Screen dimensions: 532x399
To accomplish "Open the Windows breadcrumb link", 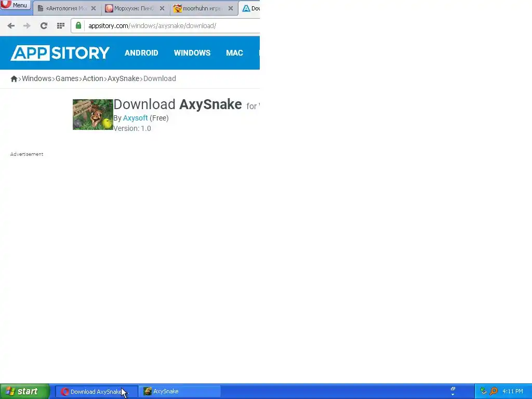I will [x=37, y=78].
